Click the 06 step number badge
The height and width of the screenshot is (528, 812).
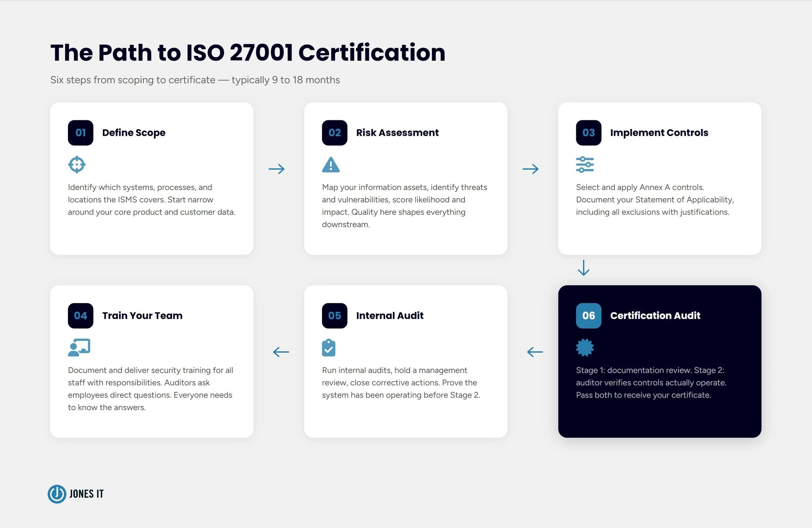pyautogui.click(x=589, y=316)
